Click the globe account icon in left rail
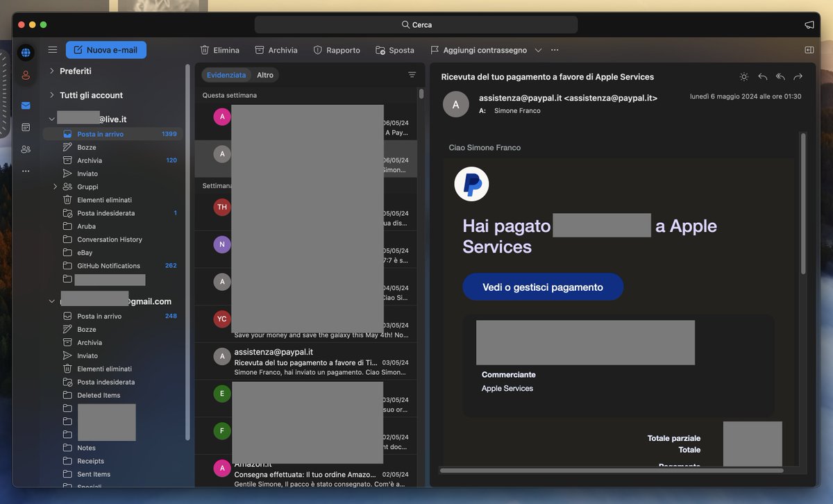 [x=26, y=53]
